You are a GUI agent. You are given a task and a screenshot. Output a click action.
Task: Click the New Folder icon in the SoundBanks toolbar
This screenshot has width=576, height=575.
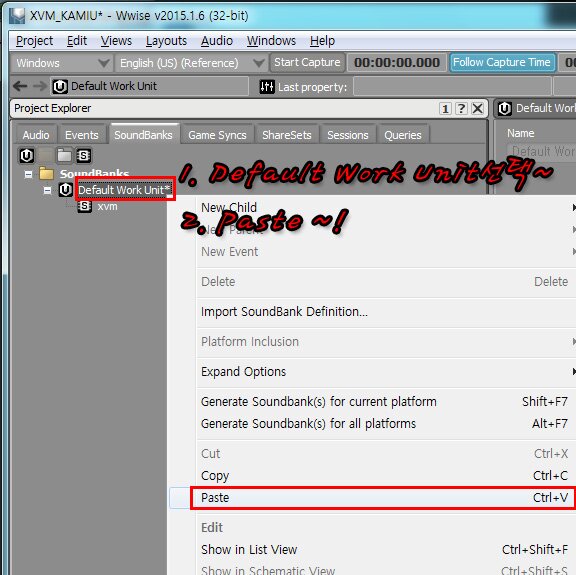(64, 155)
